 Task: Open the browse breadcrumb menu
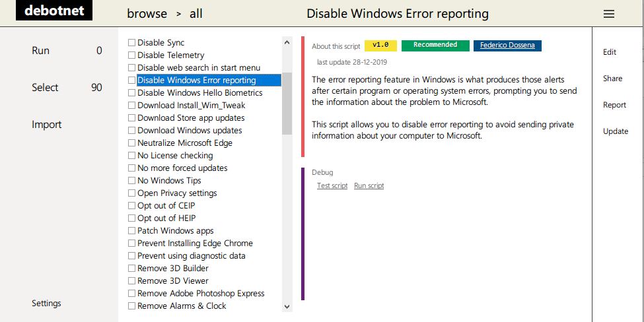[x=147, y=14]
